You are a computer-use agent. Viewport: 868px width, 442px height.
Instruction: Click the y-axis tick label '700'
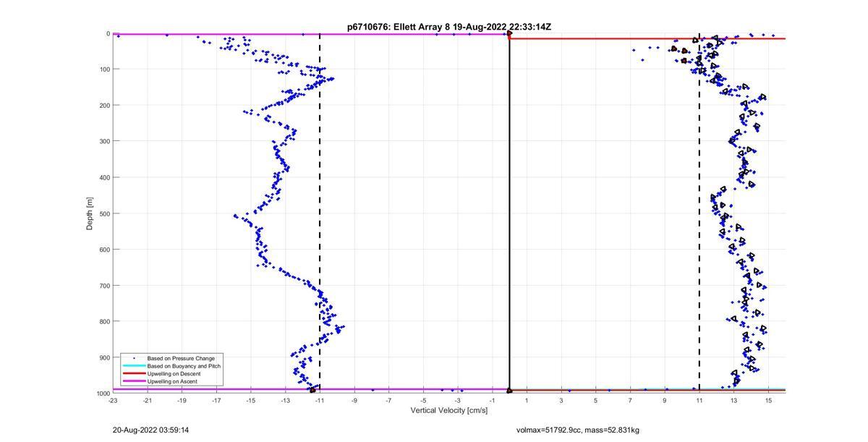pyautogui.click(x=104, y=286)
